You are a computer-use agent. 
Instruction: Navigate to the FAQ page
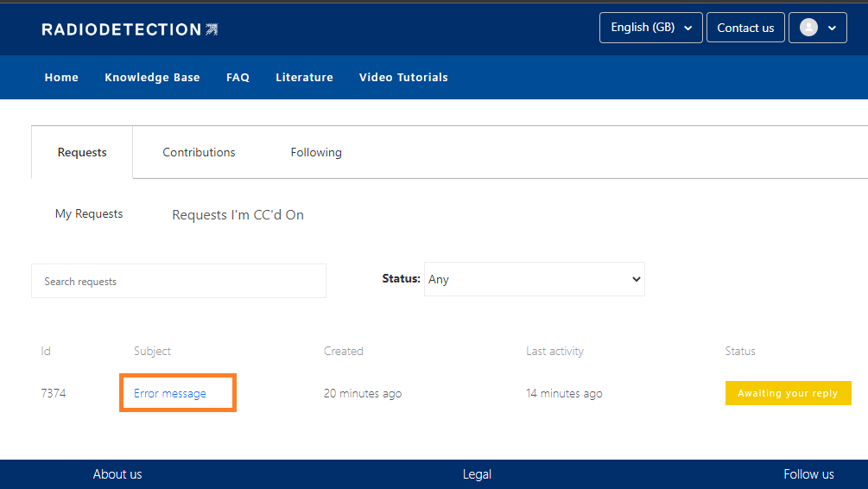(x=238, y=78)
